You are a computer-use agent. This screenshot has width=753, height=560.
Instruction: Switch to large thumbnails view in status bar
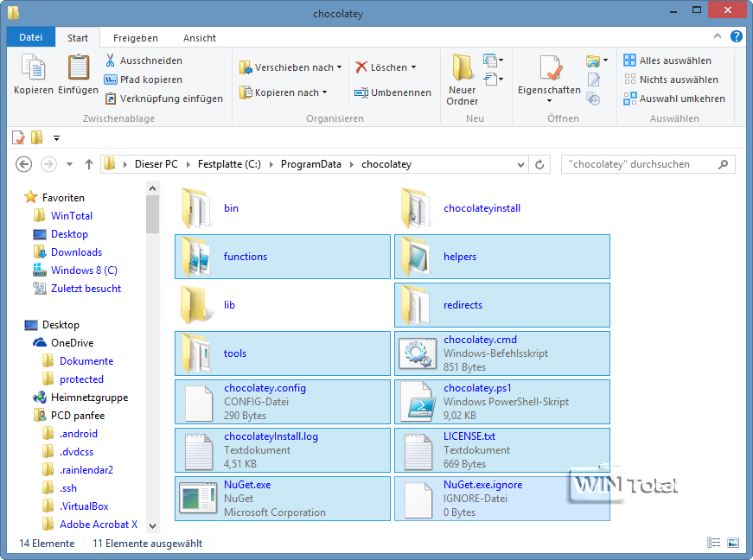[x=733, y=544]
